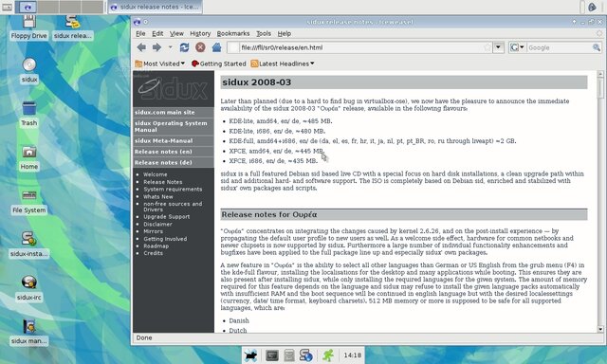The width and height of the screenshot is (607, 364).
Task: Click the Forward navigation arrow
Action: click(x=156, y=47)
